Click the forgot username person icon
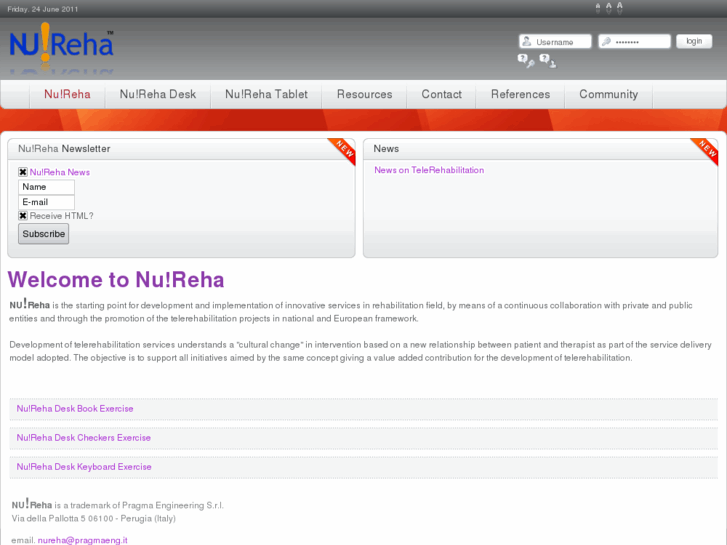 [x=548, y=60]
